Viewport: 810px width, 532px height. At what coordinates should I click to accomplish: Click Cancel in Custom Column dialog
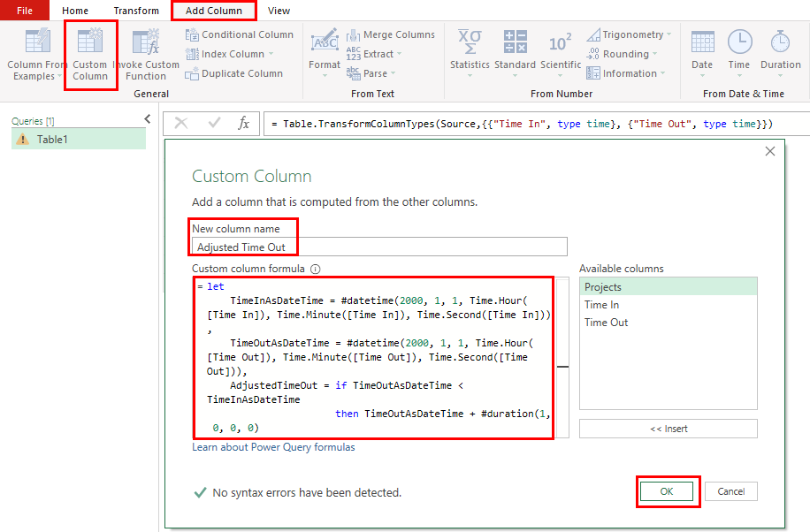click(731, 491)
